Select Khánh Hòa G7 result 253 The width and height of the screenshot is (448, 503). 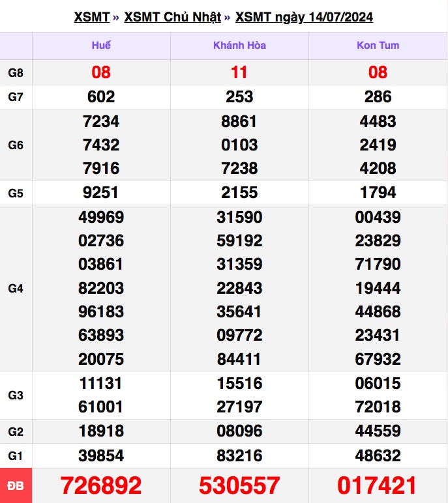point(239,96)
